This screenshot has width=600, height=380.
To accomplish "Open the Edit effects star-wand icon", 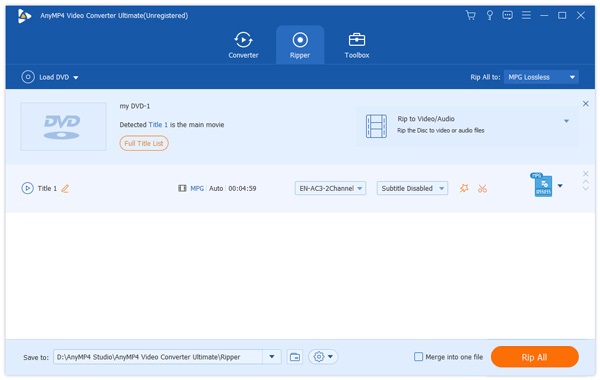I will point(464,188).
